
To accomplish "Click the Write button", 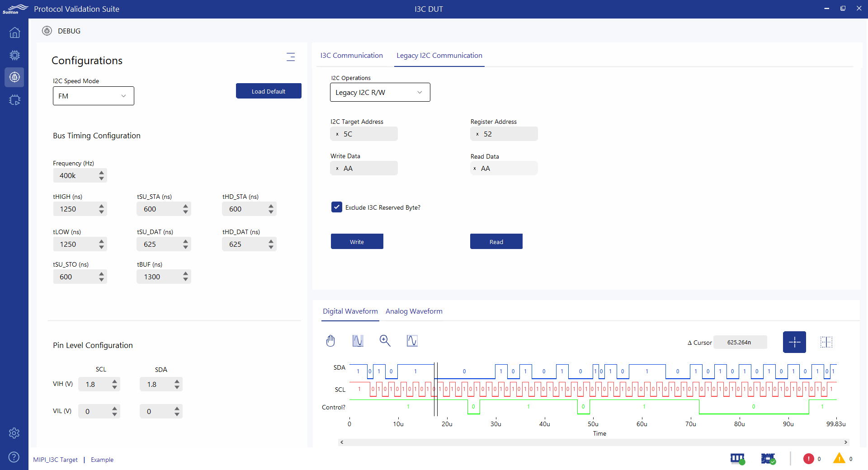I will (357, 242).
